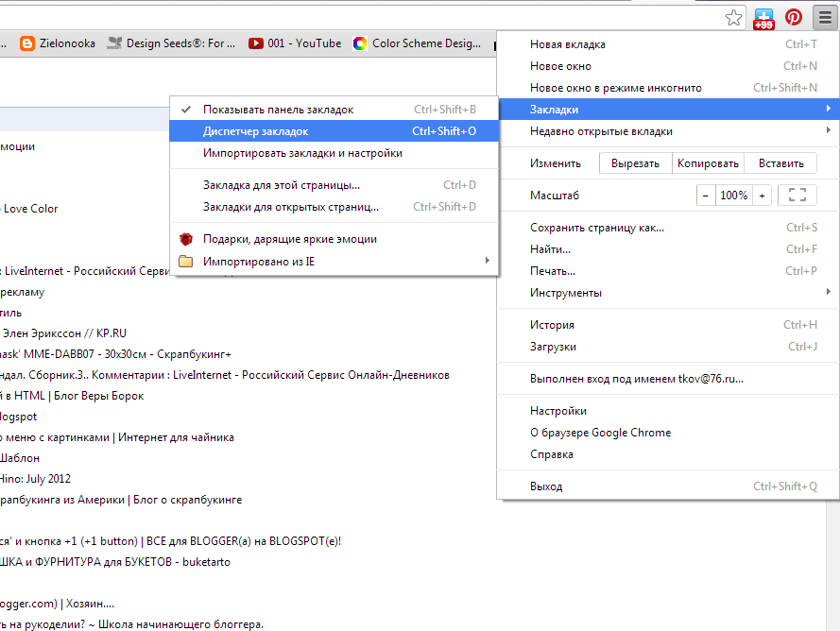Click 'меню с картинками | Интернет для чайника'
The width and height of the screenshot is (840, 631).
[x=117, y=437]
